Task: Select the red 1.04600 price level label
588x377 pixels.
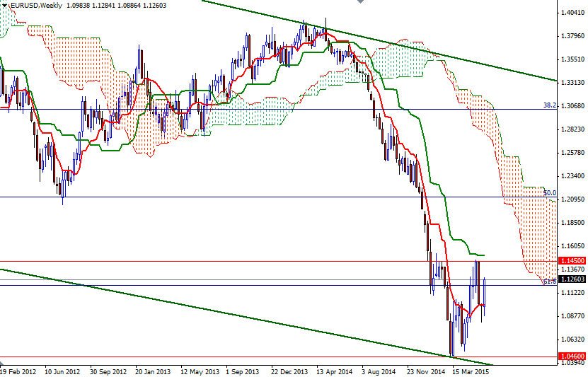Action: (x=572, y=356)
